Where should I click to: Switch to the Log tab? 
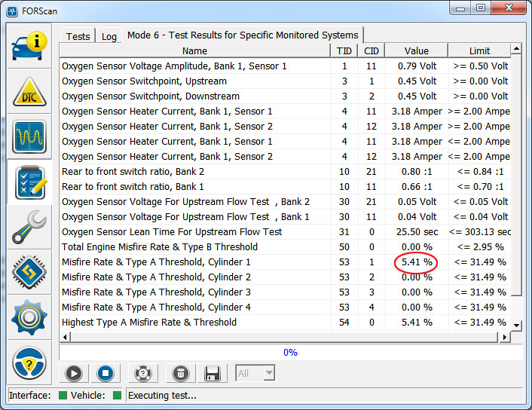pos(109,36)
